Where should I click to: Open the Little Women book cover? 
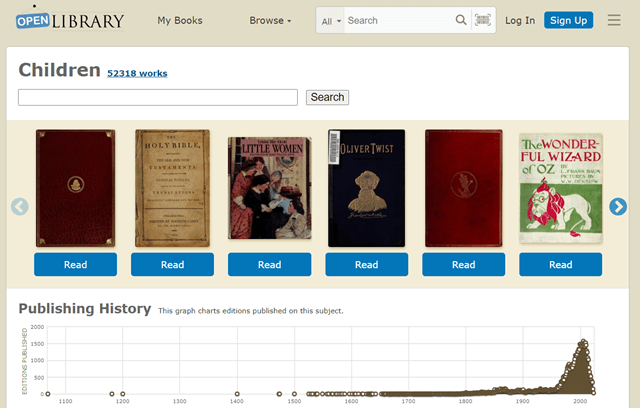(269, 188)
